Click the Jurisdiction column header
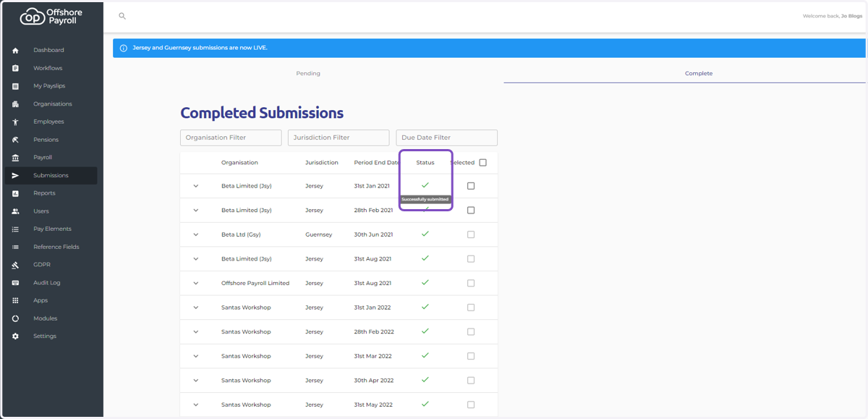Viewport: 868px width, 419px height. click(322, 163)
